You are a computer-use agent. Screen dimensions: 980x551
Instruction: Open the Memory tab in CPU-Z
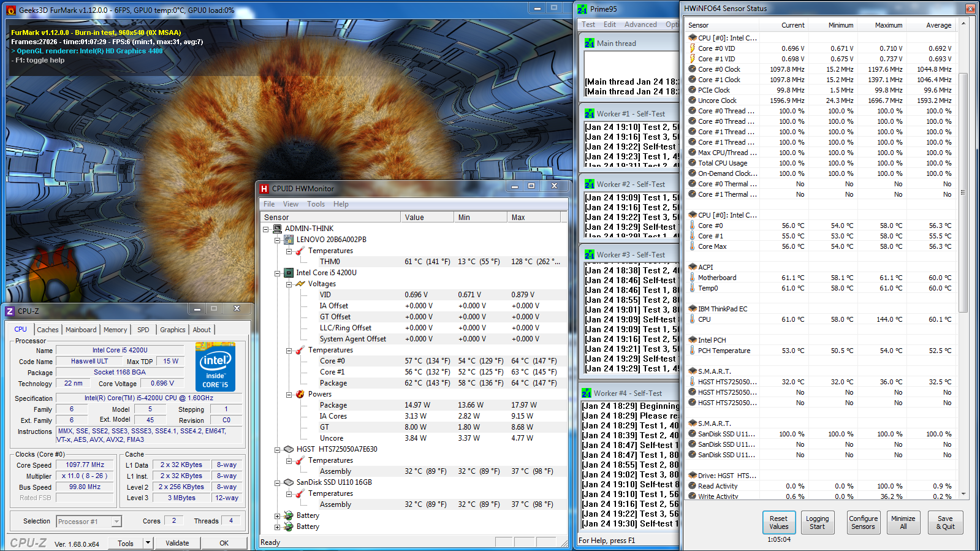click(115, 330)
